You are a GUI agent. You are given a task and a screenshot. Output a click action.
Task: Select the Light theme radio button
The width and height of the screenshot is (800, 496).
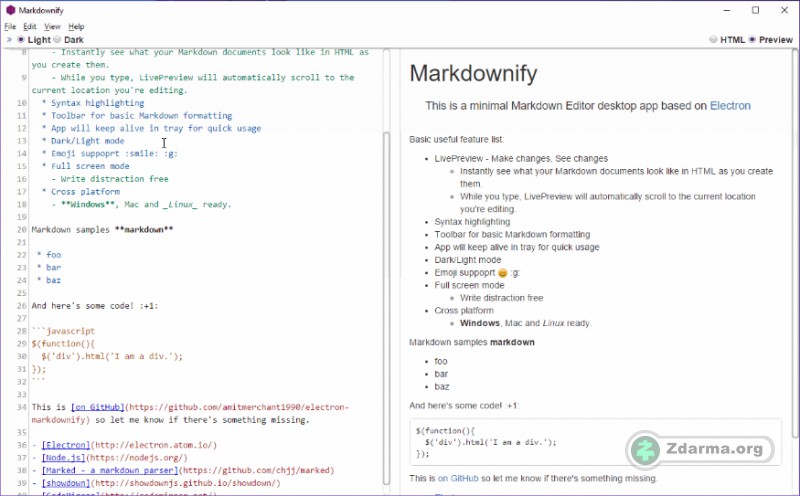tap(21, 39)
